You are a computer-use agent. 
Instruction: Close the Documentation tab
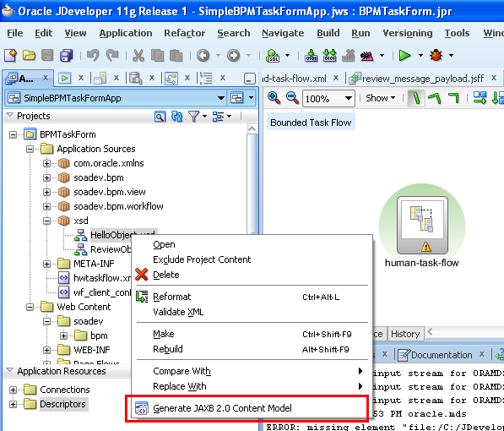pyautogui.click(x=482, y=354)
